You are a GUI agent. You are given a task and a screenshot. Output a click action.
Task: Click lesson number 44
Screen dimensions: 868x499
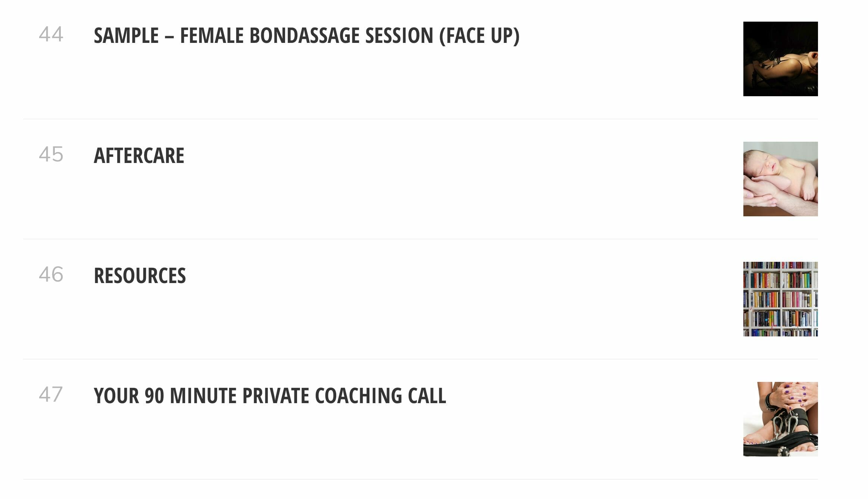(51, 34)
